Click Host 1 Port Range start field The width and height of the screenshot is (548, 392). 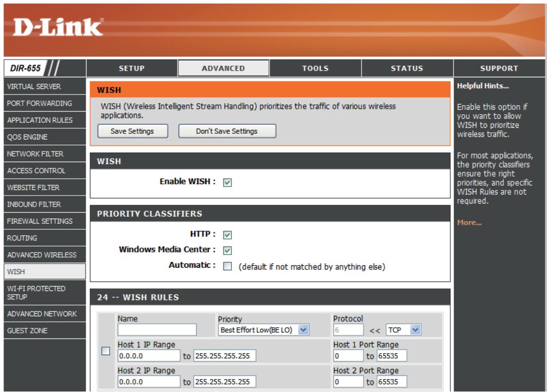[x=348, y=356]
